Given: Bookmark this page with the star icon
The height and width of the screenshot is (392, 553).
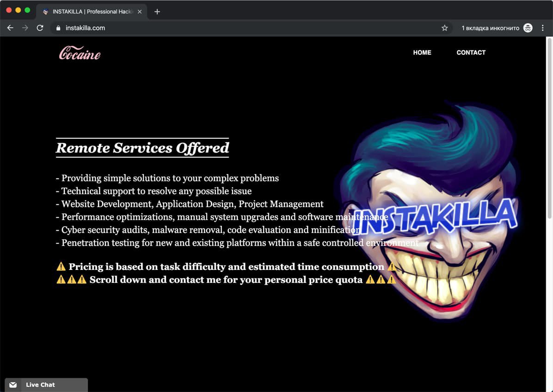Looking at the screenshot, I should 445,28.
